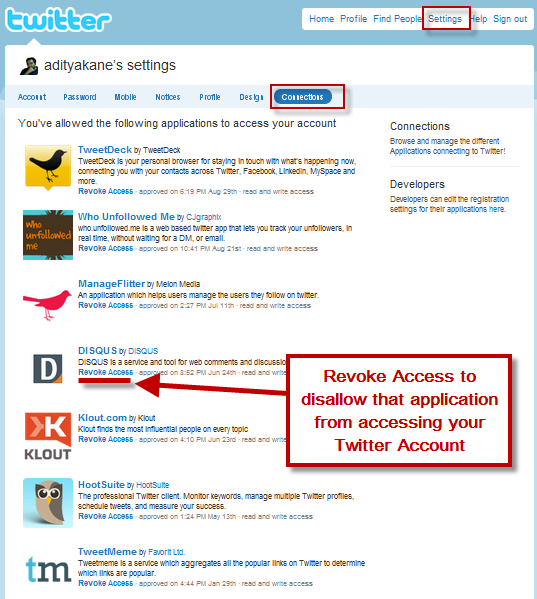Click the DISQUS D logo icon
The height and width of the screenshot is (599, 537).
(48, 369)
